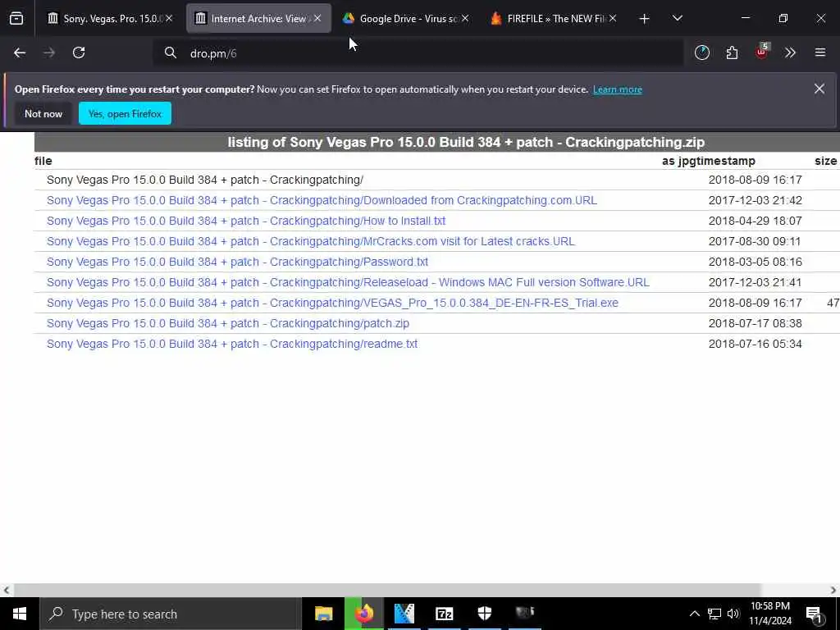
Task: Open the clock showing 10:58 PM
Action: (x=770, y=614)
